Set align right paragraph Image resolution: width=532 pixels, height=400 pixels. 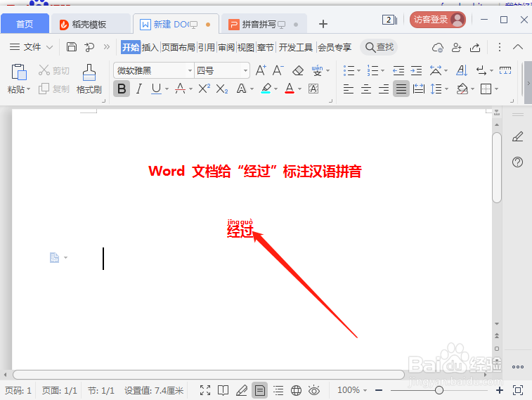coord(384,89)
